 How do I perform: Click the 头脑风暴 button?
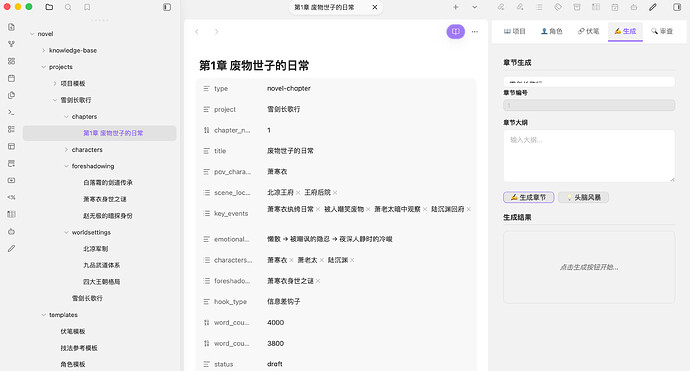coord(584,197)
